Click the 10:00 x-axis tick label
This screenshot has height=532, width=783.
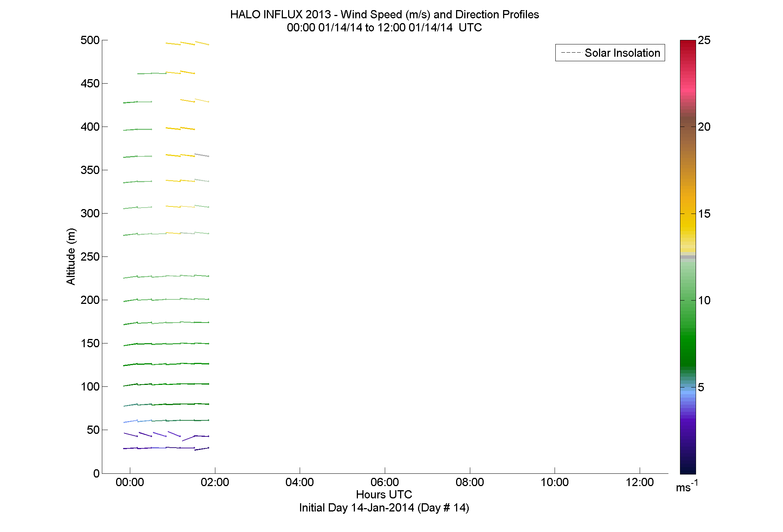tap(555, 482)
